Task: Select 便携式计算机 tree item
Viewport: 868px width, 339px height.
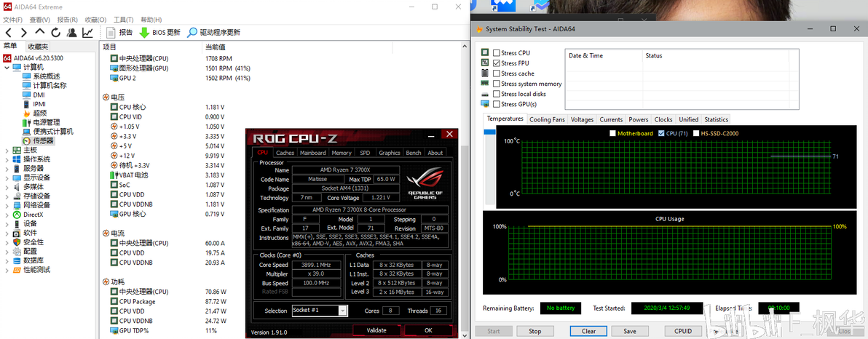Action: pyautogui.click(x=47, y=132)
